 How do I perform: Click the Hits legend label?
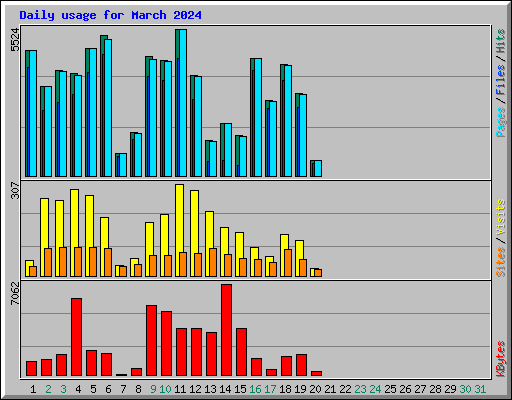pos(500,41)
